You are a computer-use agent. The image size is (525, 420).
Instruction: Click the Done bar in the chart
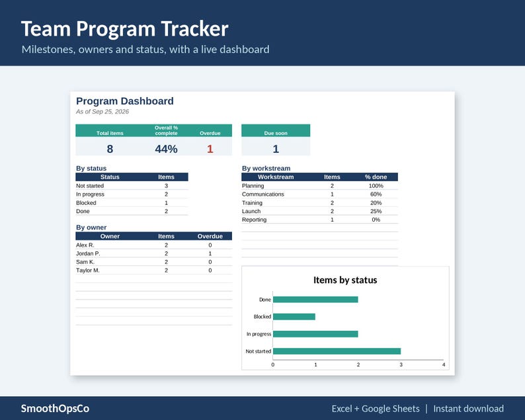tap(315, 300)
